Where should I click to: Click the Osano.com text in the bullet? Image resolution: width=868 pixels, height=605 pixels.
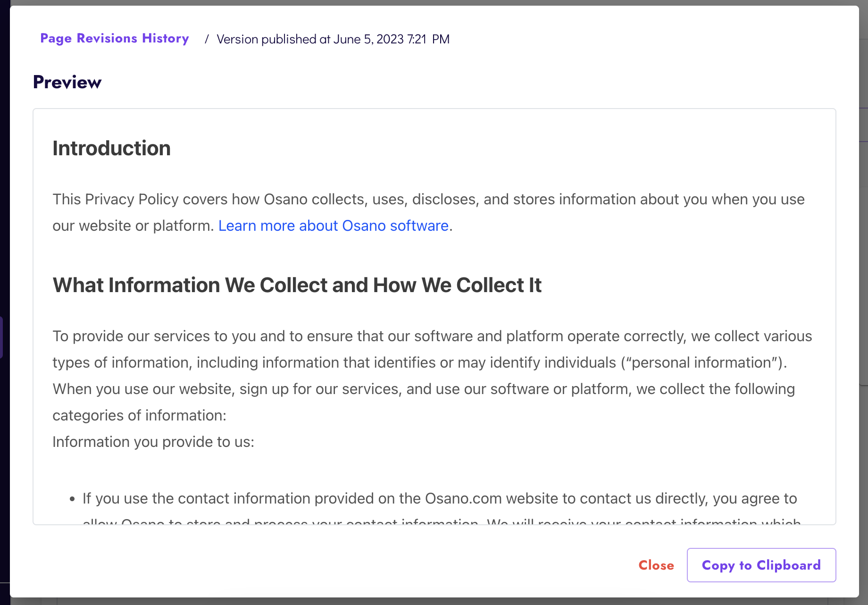point(454,498)
